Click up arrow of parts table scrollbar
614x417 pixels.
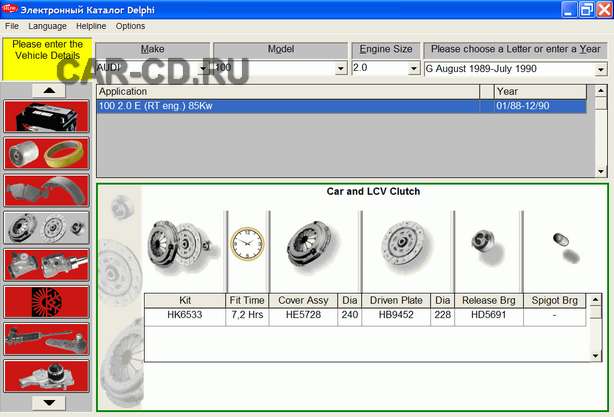click(596, 300)
